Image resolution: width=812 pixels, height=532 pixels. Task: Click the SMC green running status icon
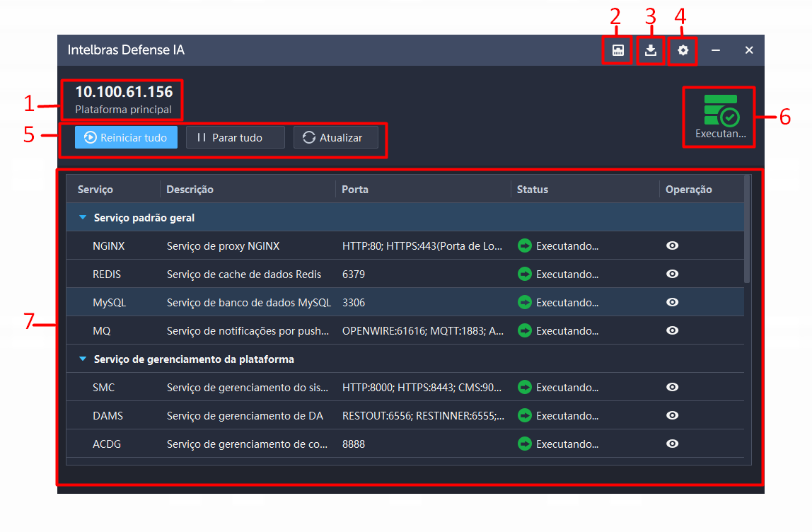525,387
